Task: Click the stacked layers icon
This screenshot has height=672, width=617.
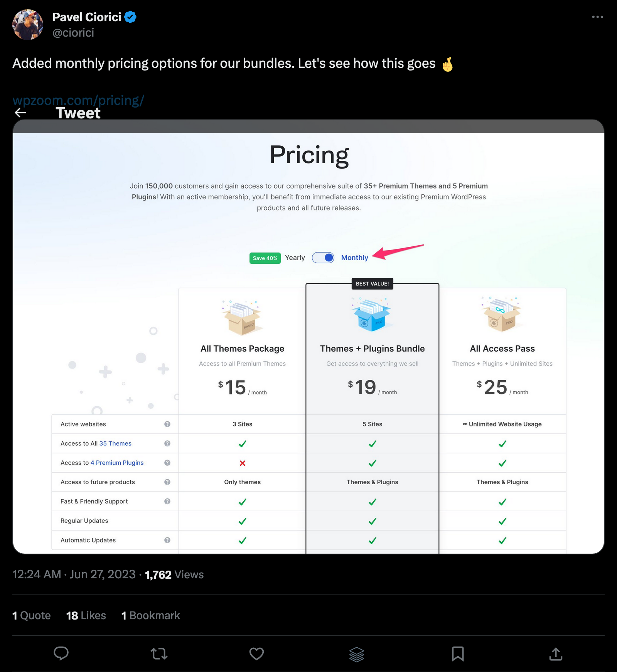Action: pyautogui.click(x=356, y=654)
